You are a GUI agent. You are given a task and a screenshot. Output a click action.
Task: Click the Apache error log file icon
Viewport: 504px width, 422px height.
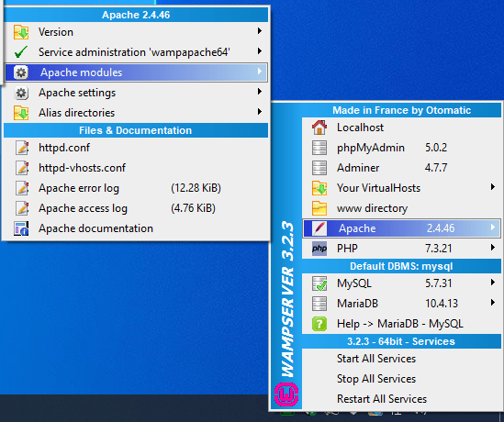point(22,188)
